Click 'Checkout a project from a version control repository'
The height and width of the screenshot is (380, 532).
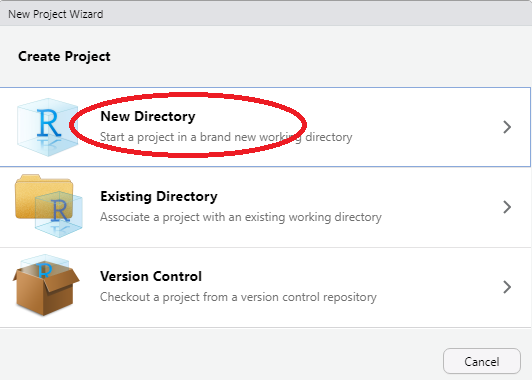[238, 297]
